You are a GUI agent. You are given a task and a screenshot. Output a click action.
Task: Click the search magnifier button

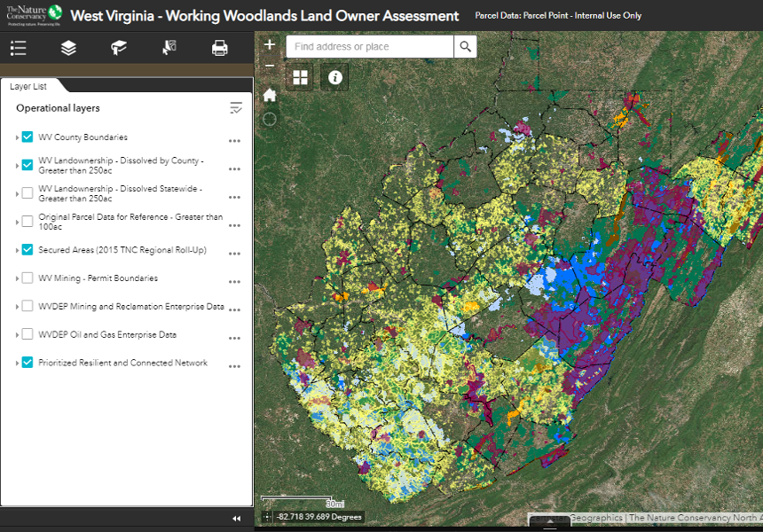[465, 46]
